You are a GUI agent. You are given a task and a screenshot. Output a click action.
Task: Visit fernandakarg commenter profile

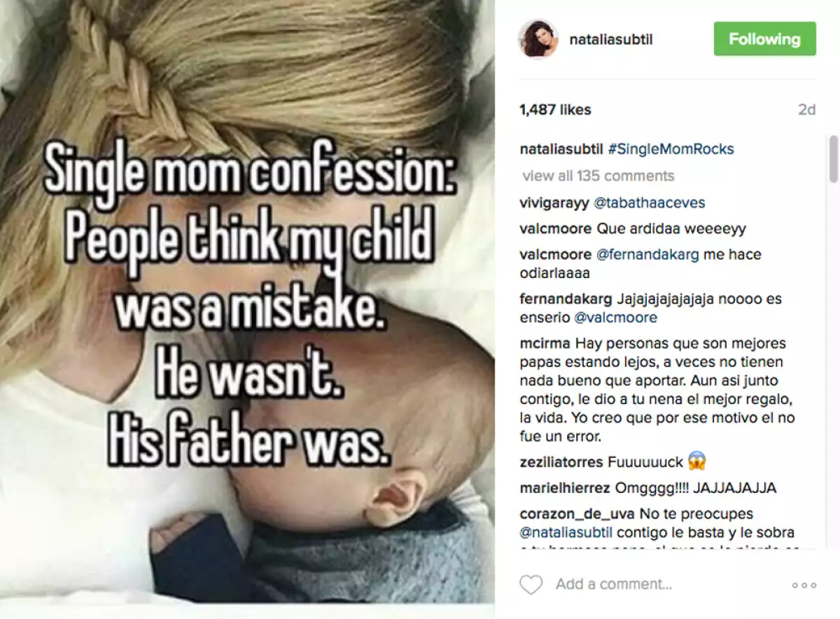(x=565, y=299)
